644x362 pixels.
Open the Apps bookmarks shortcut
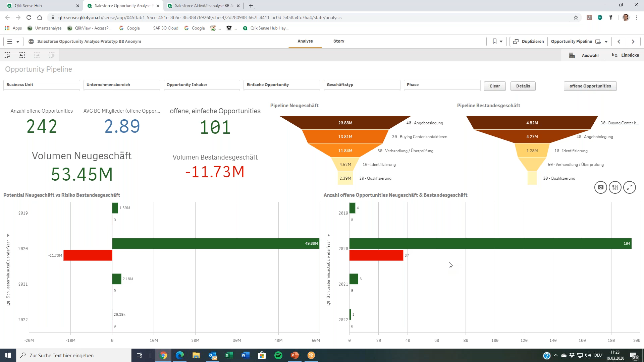[x=13, y=28]
